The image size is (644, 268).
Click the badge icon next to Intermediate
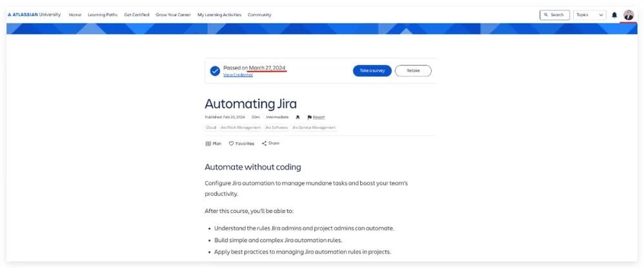297,117
